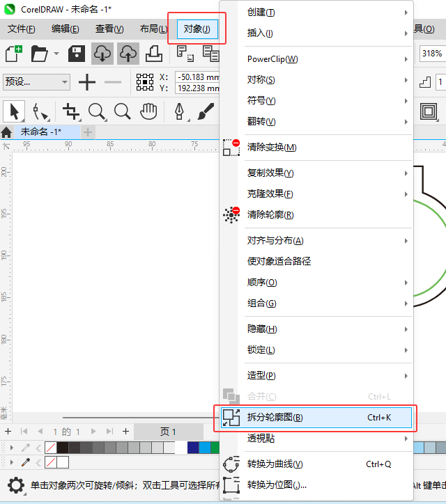This screenshot has width=446, height=504.
Task: Click the cloud download icon
Action: coord(102,54)
